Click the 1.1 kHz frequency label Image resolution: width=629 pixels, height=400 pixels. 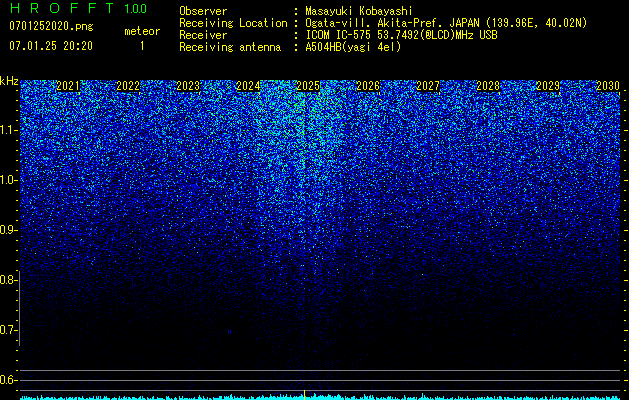(x=8, y=130)
